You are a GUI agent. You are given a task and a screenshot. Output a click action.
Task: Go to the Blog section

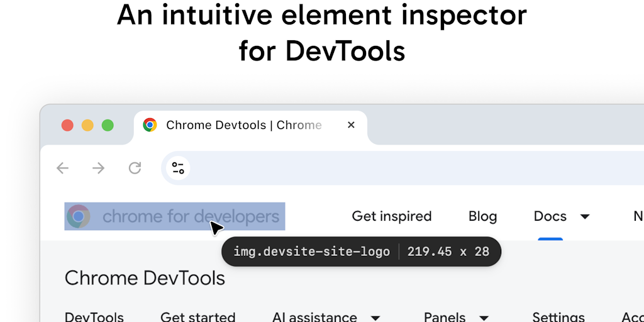(482, 216)
